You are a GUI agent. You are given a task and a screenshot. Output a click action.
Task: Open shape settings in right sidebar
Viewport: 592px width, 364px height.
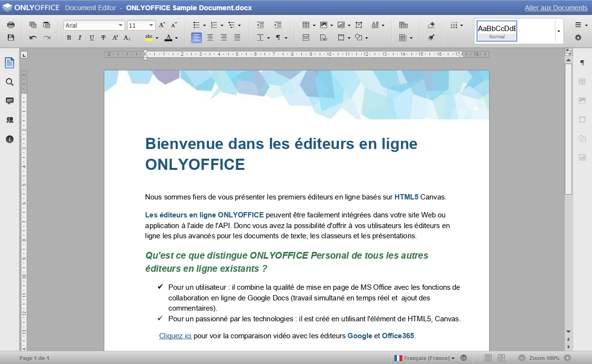point(582,139)
